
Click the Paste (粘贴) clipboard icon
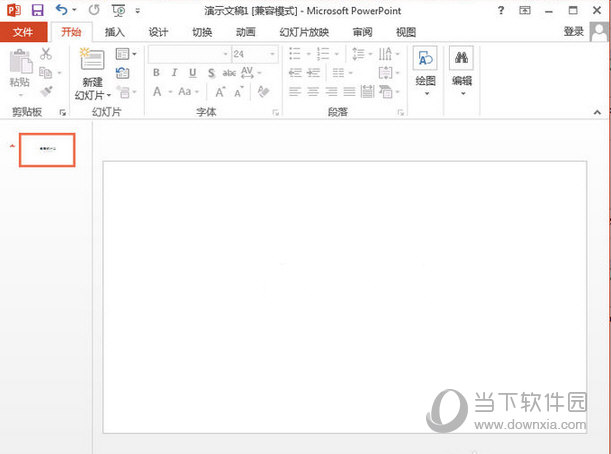pyautogui.click(x=19, y=68)
